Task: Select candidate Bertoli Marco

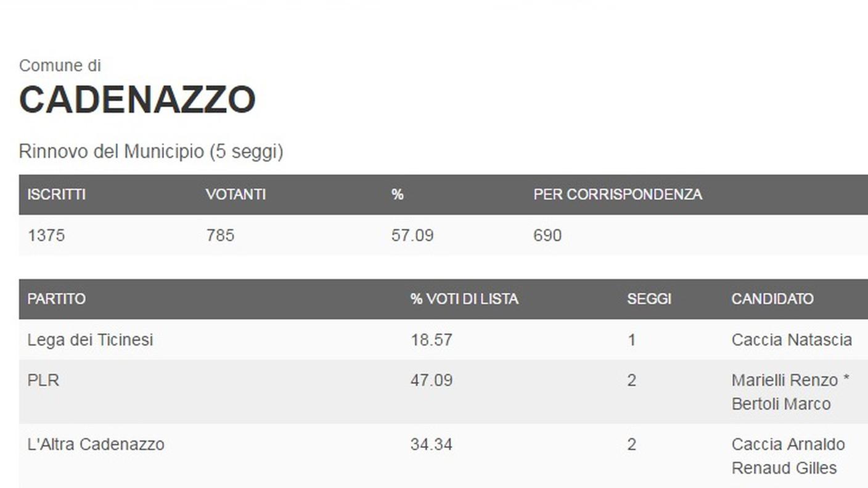Action: 781,404
